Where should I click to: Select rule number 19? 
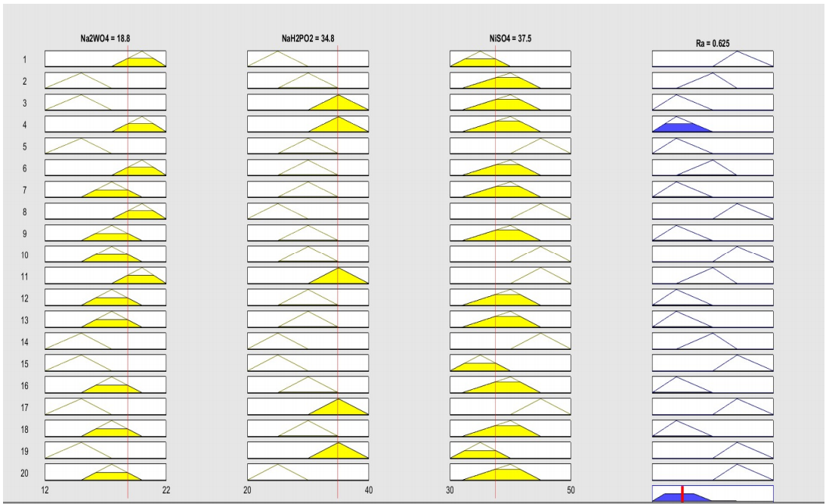click(x=24, y=451)
